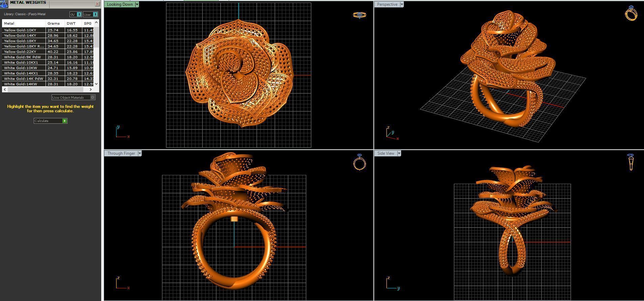Image resolution: width=644 pixels, height=301 pixels.
Task: Select the Yellow Gold:14KY row
Action: [48, 35]
